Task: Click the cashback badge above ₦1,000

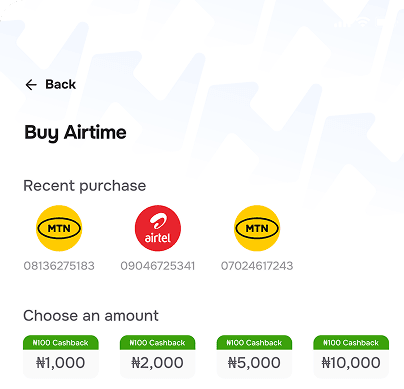Action: [x=61, y=343]
